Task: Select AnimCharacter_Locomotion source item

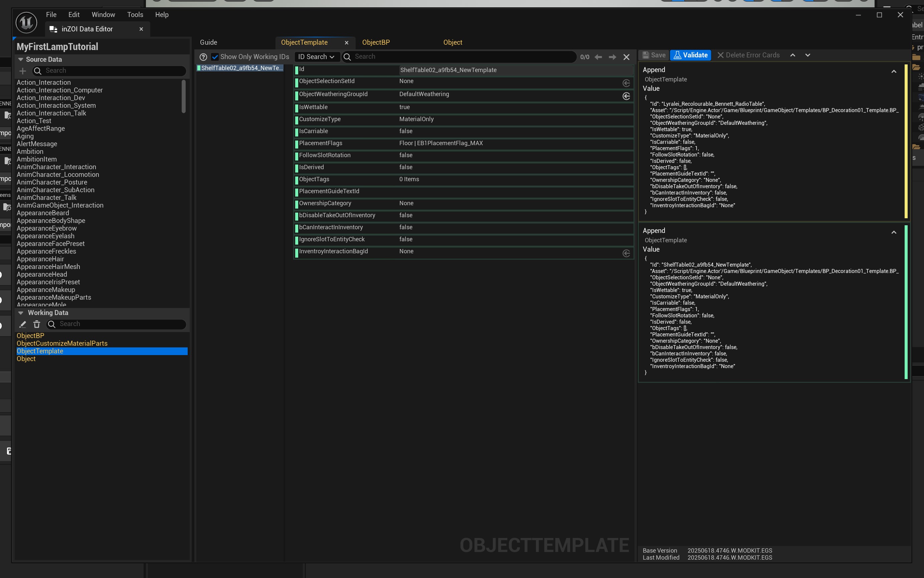Action: tap(58, 175)
